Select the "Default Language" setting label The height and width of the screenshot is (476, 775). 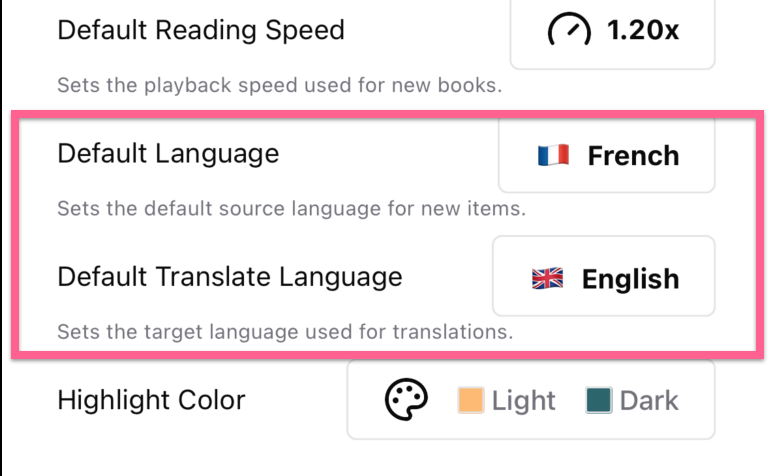(168, 154)
